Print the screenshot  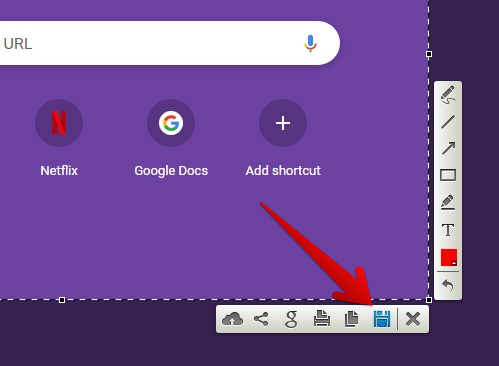pos(322,318)
